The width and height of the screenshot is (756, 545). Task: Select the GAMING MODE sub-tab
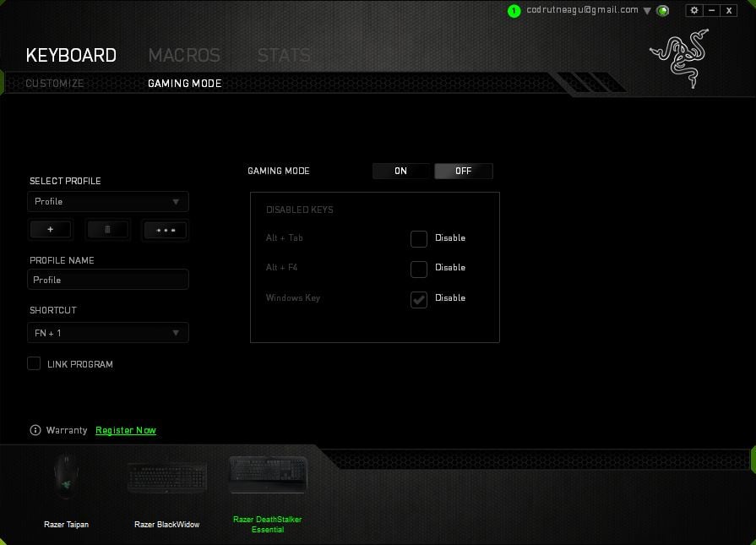pyautogui.click(x=185, y=84)
